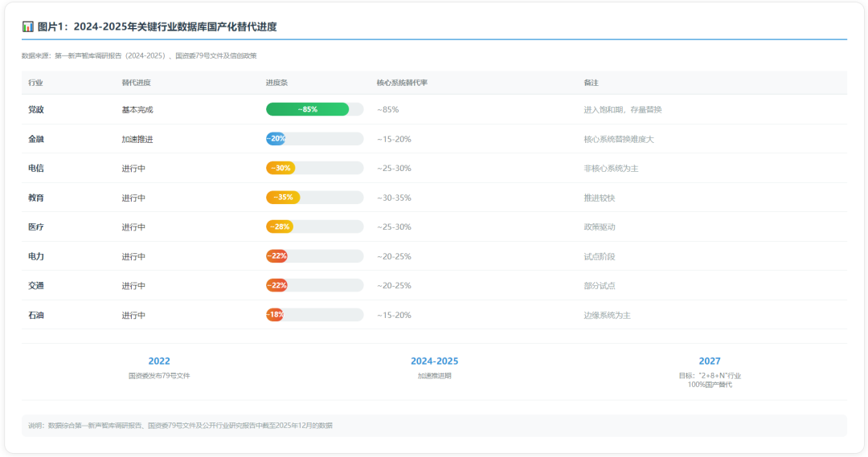Click the ~15-20% rate in 金融 row
The width and height of the screenshot is (868, 457).
[x=394, y=139]
